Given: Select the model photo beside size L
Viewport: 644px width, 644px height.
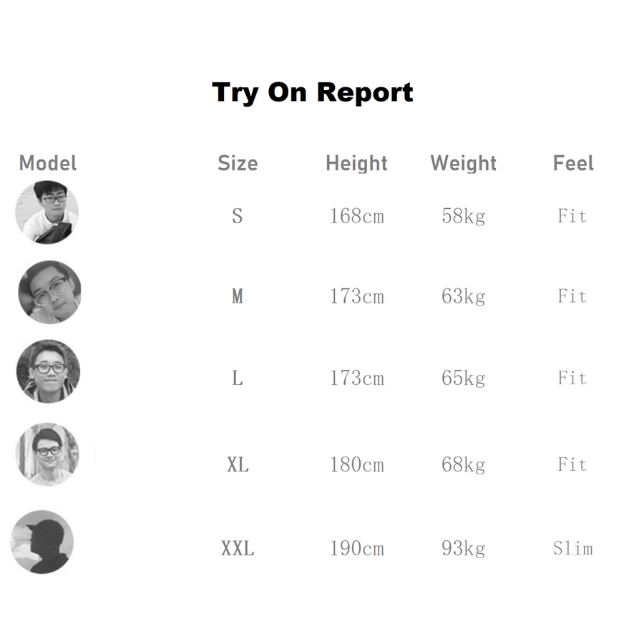Looking at the screenshot, I should [49, 371].
